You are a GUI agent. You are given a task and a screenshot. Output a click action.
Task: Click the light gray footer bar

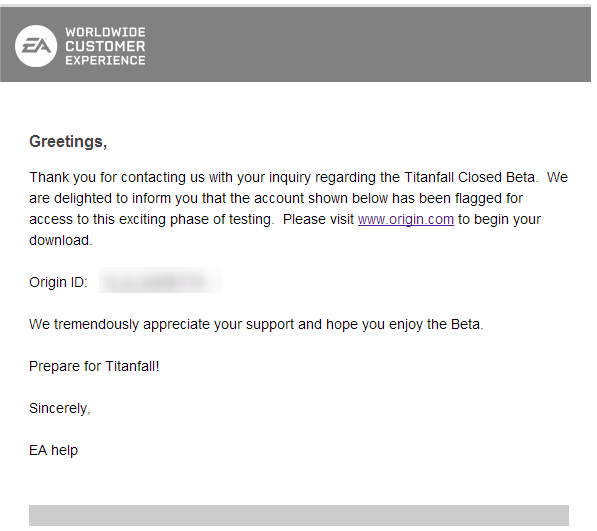299,515
